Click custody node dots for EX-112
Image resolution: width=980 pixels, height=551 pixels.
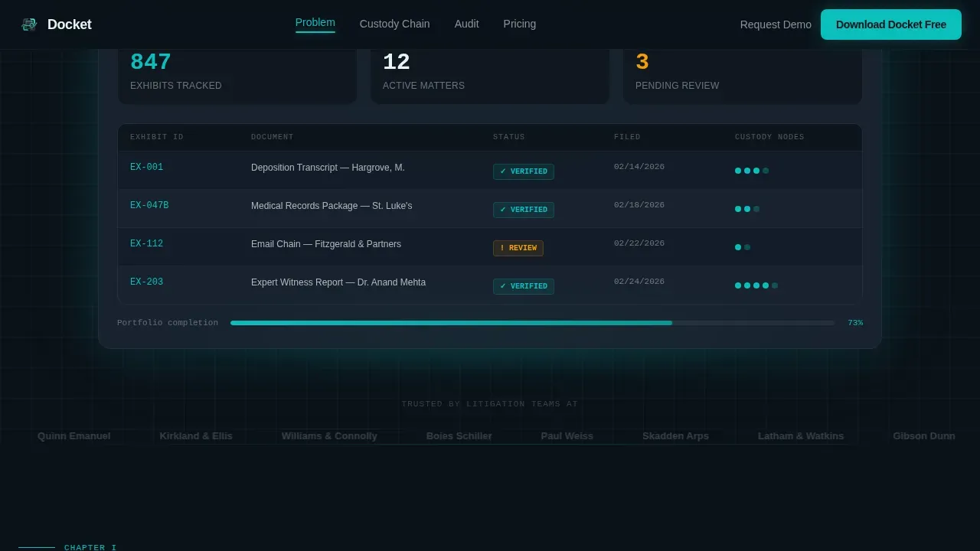click(743, 247)
